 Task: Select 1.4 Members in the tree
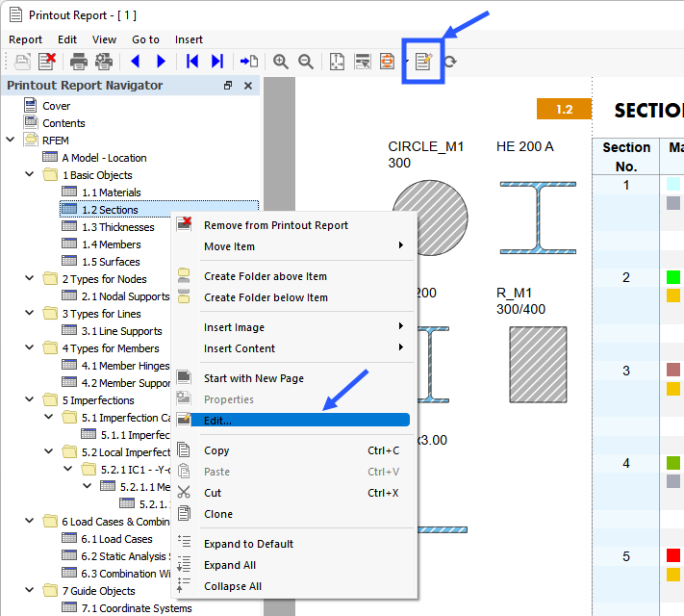[112, 244]
